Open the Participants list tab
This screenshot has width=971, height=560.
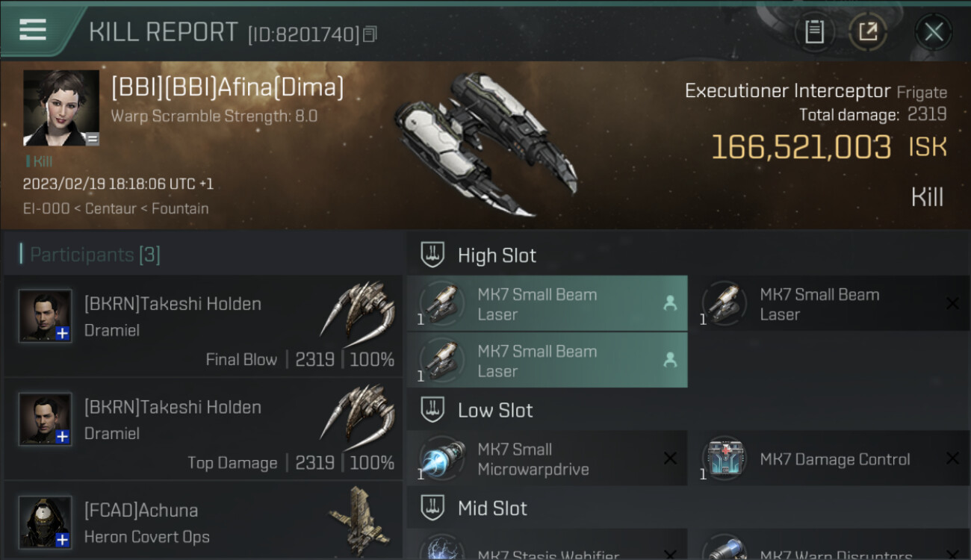coord(94,255)
